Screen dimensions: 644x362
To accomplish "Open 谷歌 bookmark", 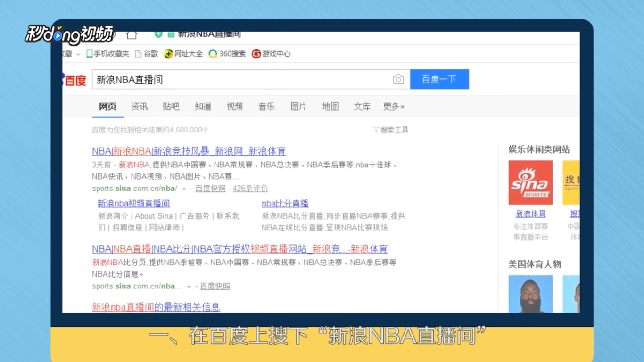I will point(147,54).
